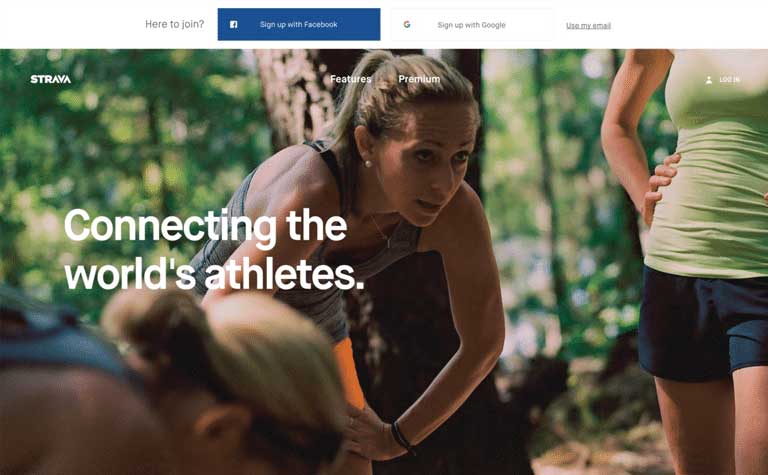768x475 pixels.
Task: Open the Premium menu item
Action: [419, 79]
